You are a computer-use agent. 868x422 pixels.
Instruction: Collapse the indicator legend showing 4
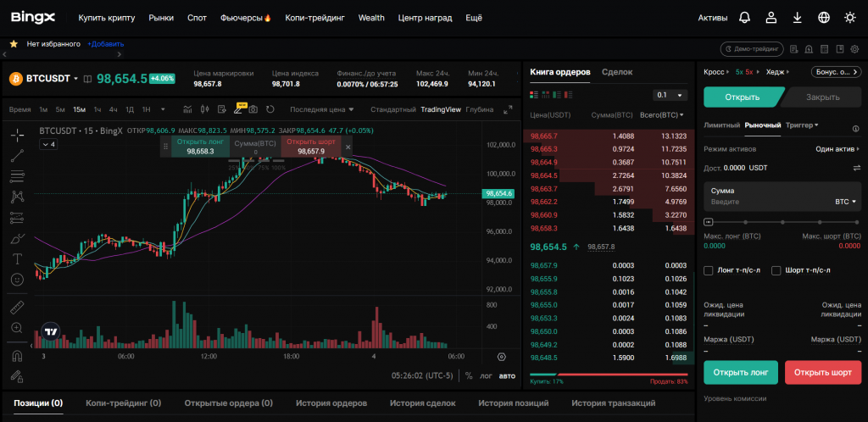click(x=47, y=144)
